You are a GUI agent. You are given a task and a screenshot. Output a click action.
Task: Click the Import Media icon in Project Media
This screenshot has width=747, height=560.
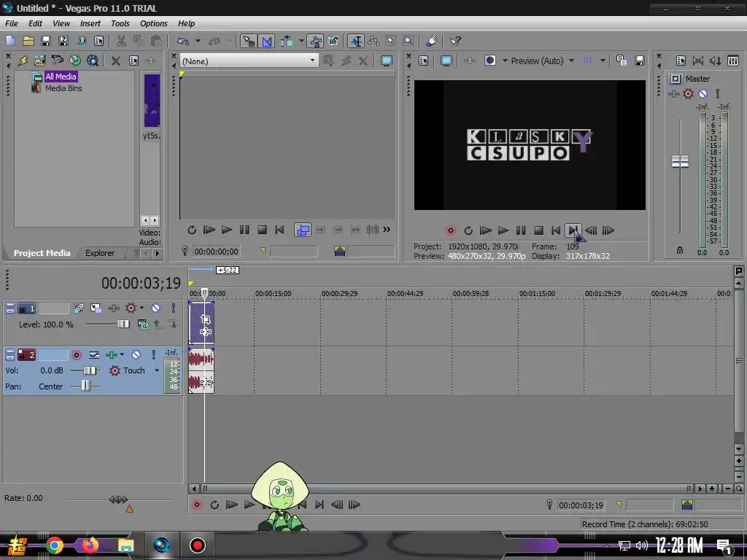pos(39,61)
